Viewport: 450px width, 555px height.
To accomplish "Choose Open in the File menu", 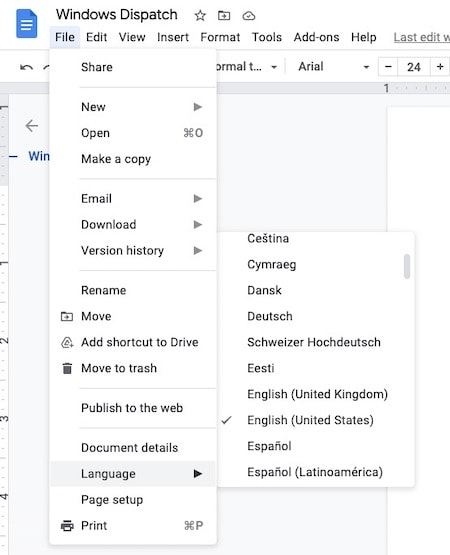I will point(133,133).
